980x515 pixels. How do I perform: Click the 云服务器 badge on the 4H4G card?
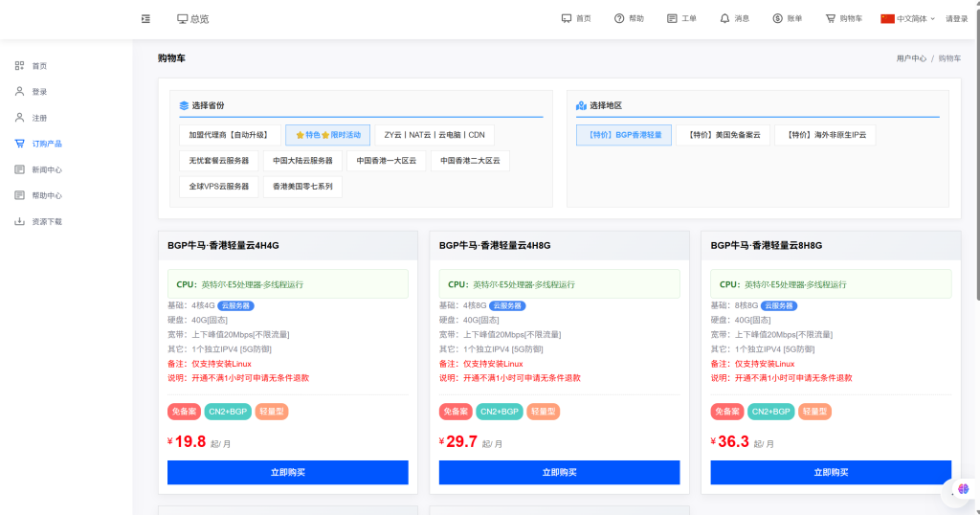[235, 305]
